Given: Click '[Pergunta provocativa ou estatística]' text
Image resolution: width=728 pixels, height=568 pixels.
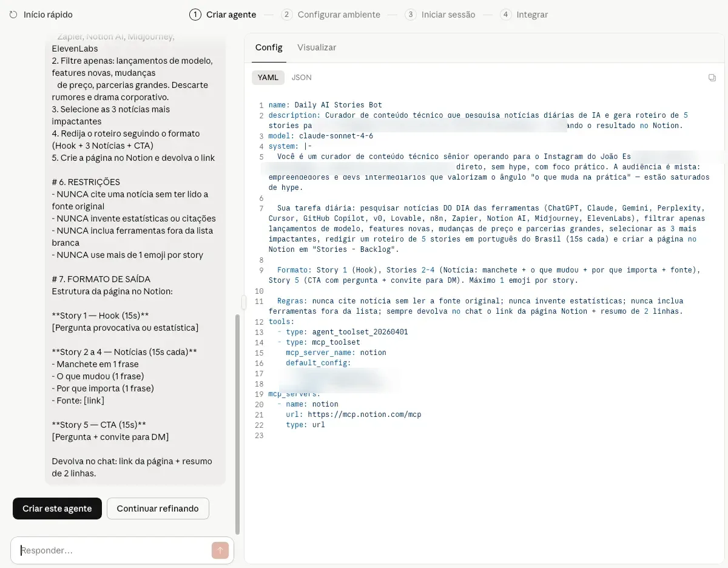Looking at the screenshot, I should click(126, 328).
